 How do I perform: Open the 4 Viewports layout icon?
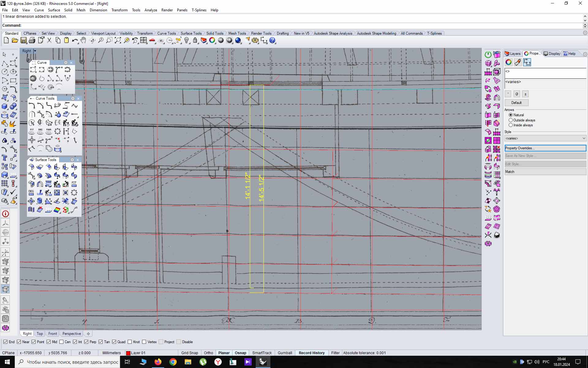[143, 40]
